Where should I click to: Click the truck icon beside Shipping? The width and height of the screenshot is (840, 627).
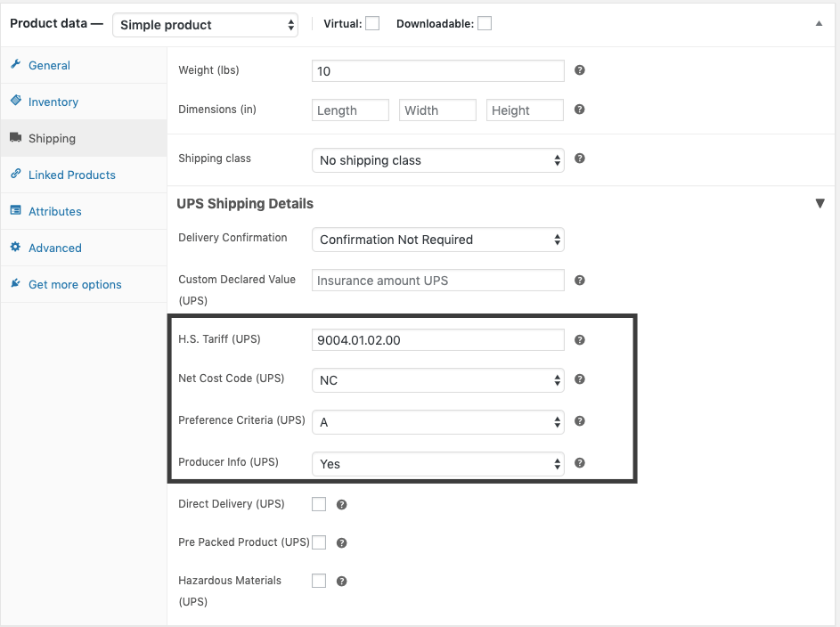tap(16, 138)
